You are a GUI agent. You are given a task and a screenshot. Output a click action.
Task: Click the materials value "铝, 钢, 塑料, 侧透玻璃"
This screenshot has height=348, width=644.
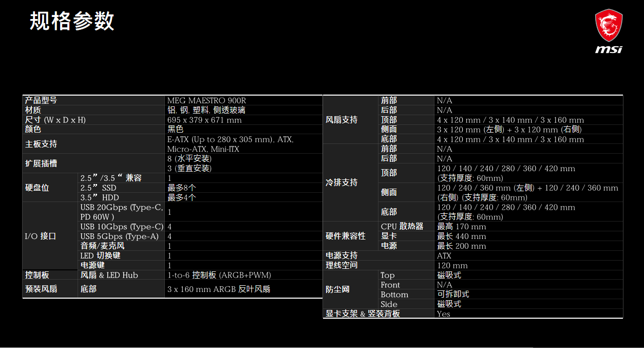coord(206,110)
